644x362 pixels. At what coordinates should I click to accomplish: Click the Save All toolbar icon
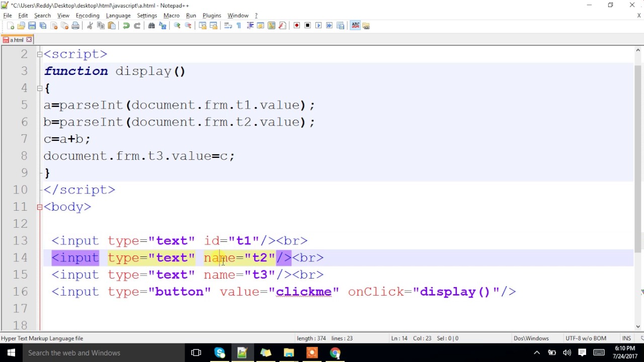coord(43,26)
